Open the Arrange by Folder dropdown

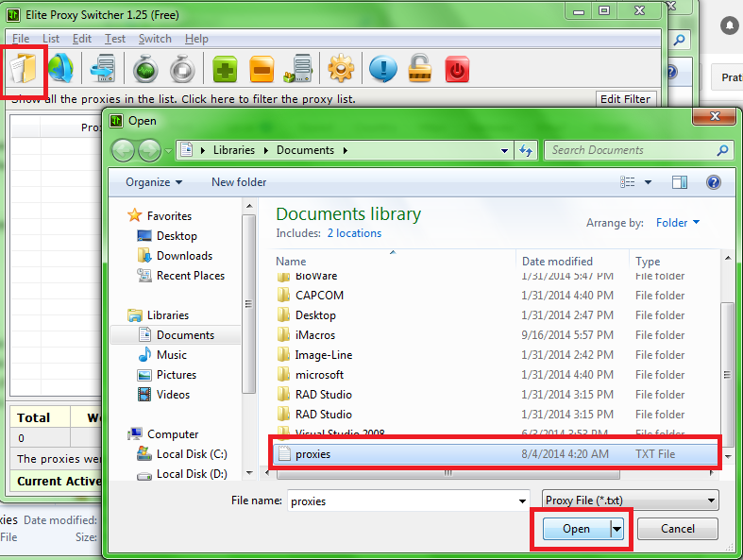pos(678,222)
